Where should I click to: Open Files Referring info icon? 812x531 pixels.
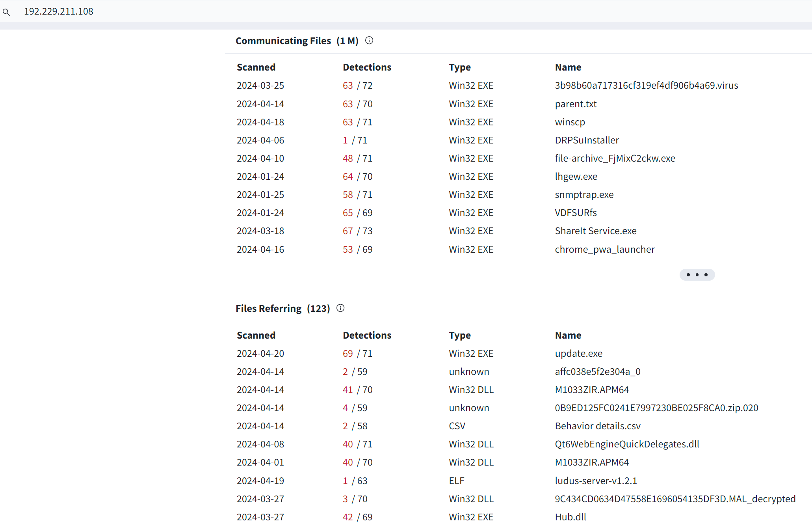(x=340, y=308)
